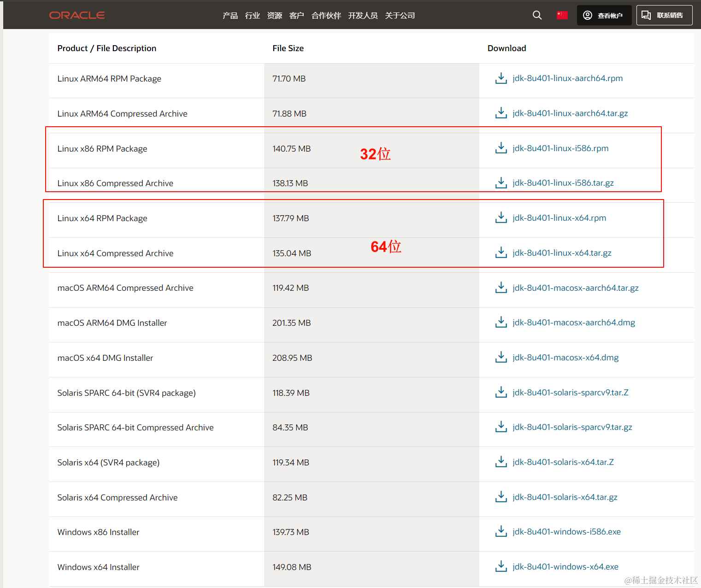Open the 产品 menu

click(x=230, y=16)
